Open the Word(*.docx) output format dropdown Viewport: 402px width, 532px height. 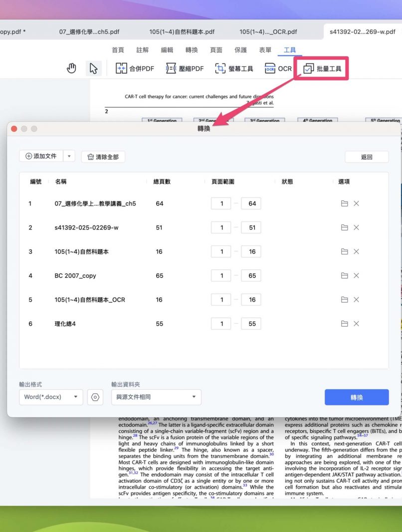(x=51, y=397)
